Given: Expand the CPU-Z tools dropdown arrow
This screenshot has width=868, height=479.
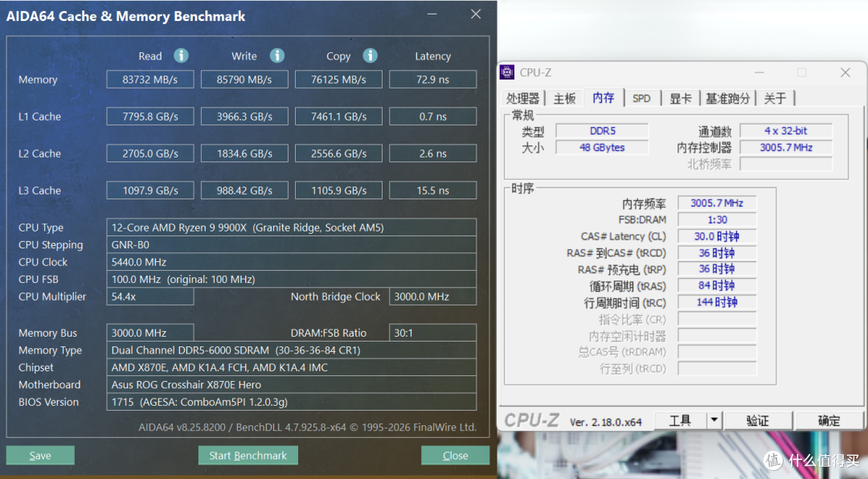Looking at the screenshot, I should (x=714, y=420).
